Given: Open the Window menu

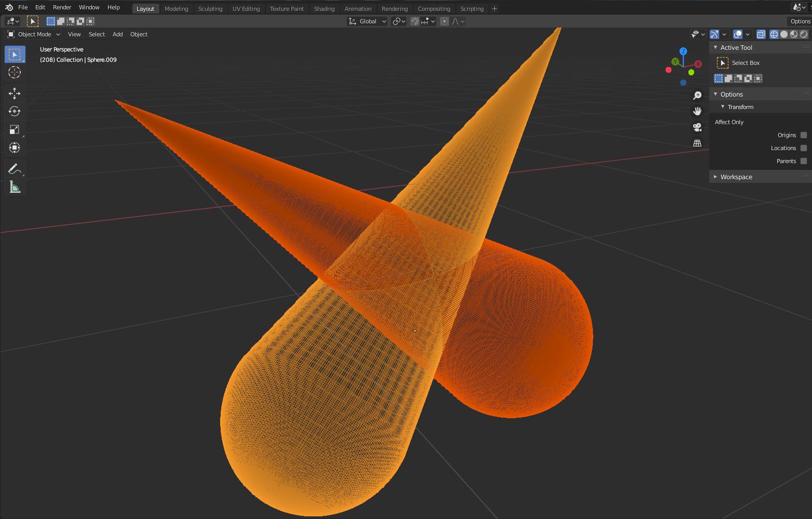Looking at the screenshot, I should click(x=89, y=7).
